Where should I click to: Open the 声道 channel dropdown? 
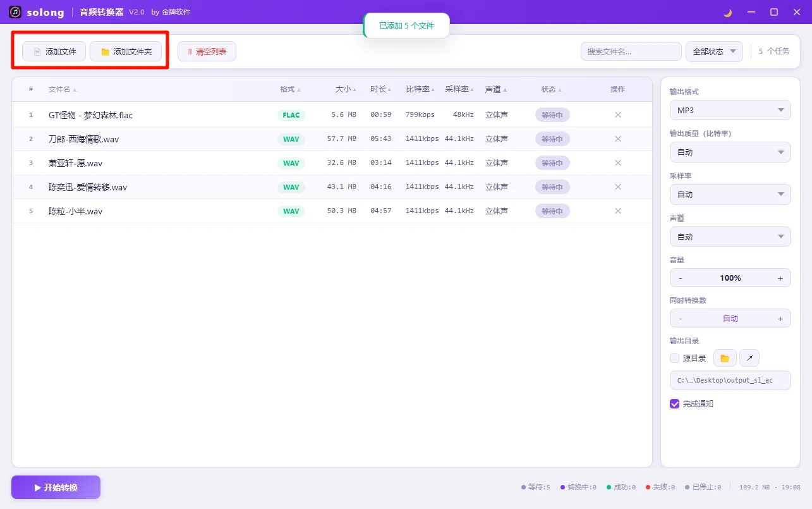click(730, 236)
